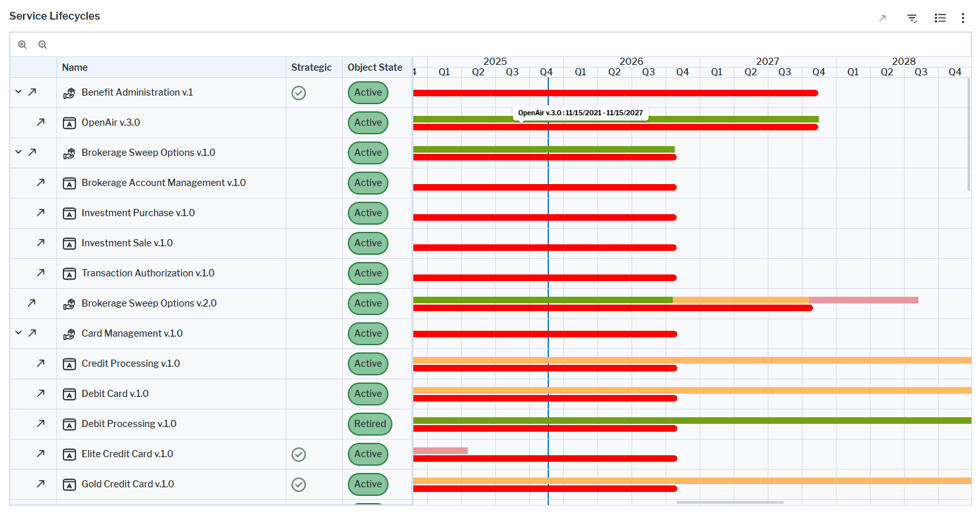Sort by the Name column header
This screenshot has height=526, width=980.
pyautogui.click(x=75, y=67)
